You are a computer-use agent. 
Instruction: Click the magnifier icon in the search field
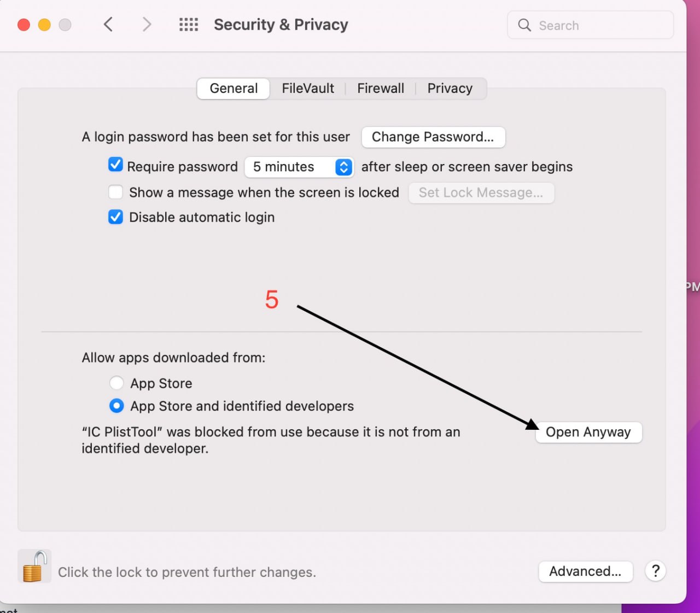coord(524,25)
